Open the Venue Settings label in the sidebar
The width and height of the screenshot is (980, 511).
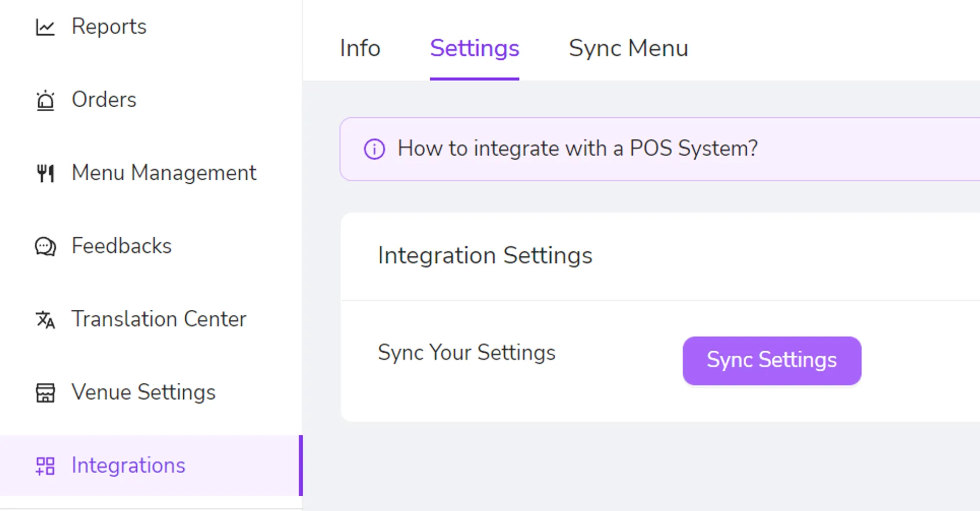(x=143, y=393)
